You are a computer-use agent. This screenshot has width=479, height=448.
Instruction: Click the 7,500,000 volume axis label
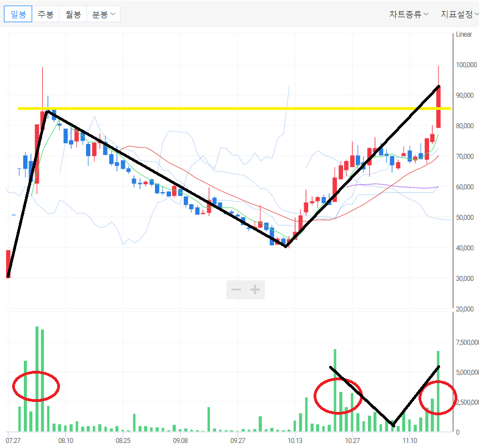[x=467, y=343]
